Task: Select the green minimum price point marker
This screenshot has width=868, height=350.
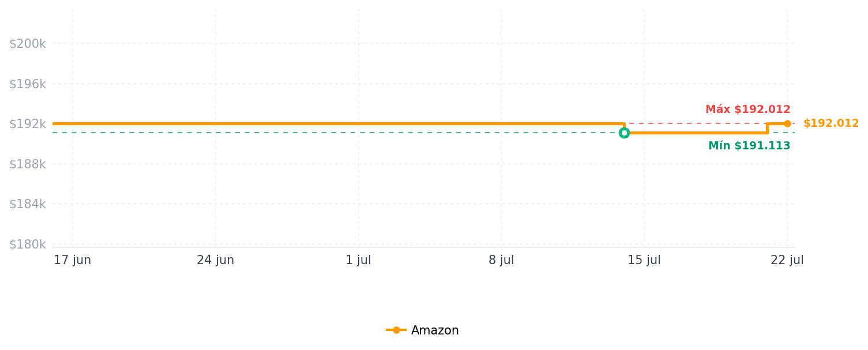Action: coord(624,133)
